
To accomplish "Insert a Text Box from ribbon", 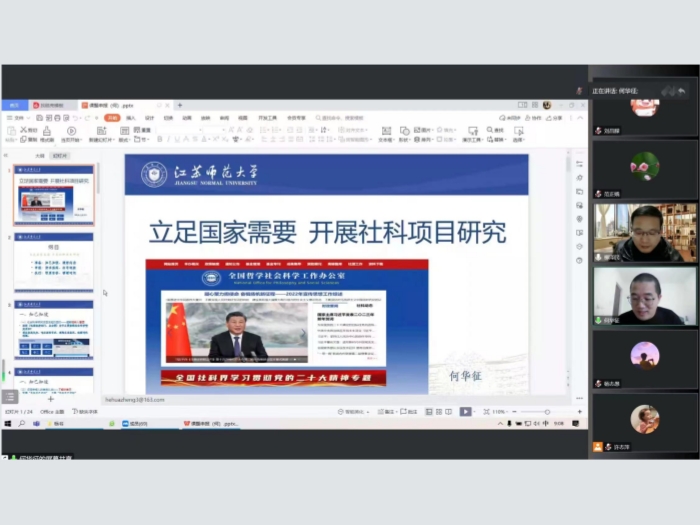I will click(x=386, y=130).
